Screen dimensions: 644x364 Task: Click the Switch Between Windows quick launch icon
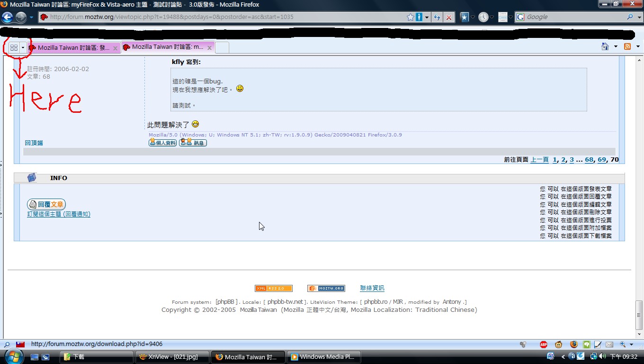45,357
